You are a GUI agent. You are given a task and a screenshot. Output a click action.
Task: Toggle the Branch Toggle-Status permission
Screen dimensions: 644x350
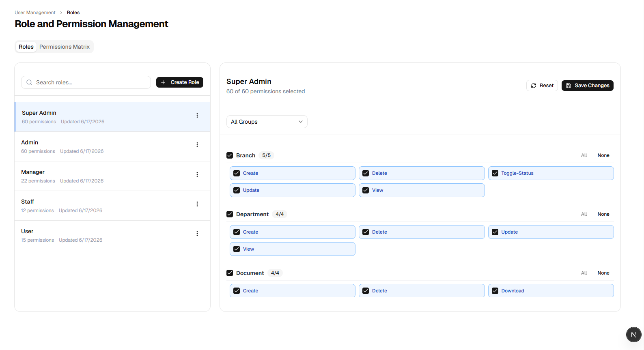[x=551, y=173]
